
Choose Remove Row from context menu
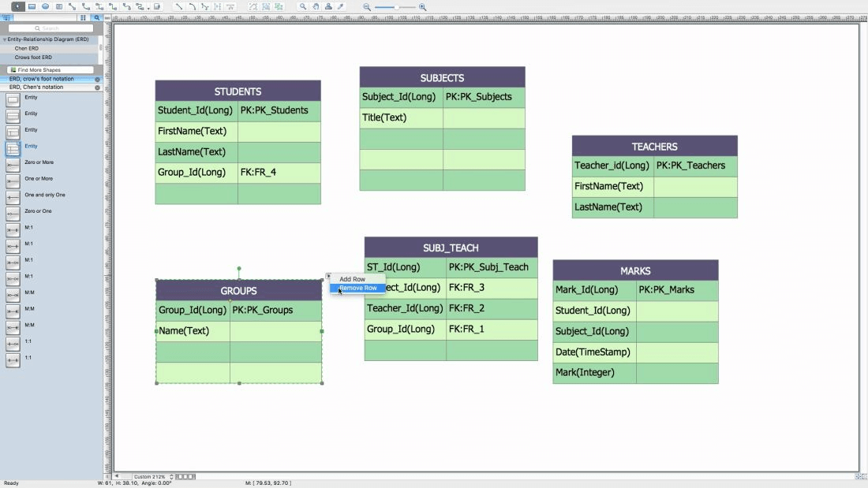coord(357,288)
